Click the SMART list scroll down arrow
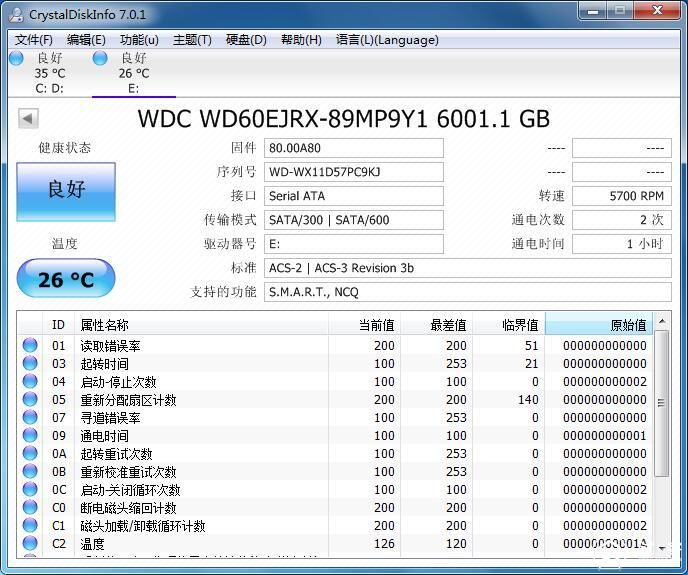The image size is (688, 575). [662, 549]
